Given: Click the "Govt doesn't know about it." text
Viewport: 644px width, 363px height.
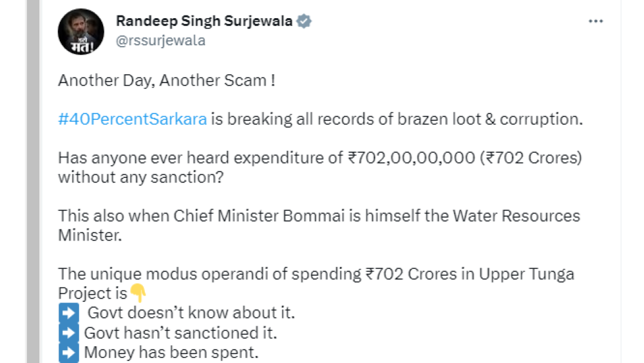Looking at the screenshot, I should [x=191, y=313].
